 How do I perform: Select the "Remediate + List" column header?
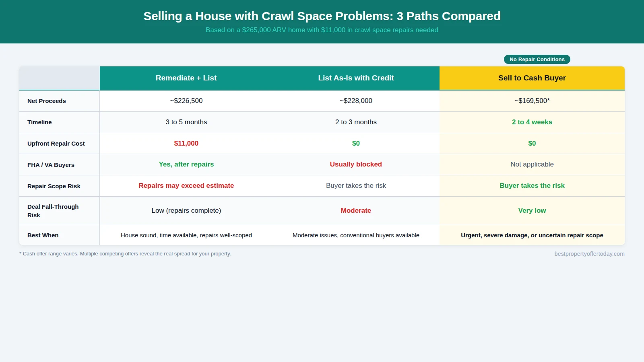pos(186,78)
